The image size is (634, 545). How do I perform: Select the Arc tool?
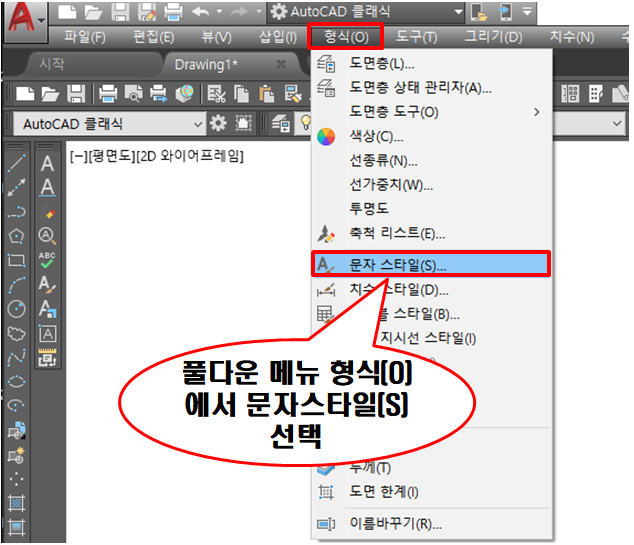[16, 285]
